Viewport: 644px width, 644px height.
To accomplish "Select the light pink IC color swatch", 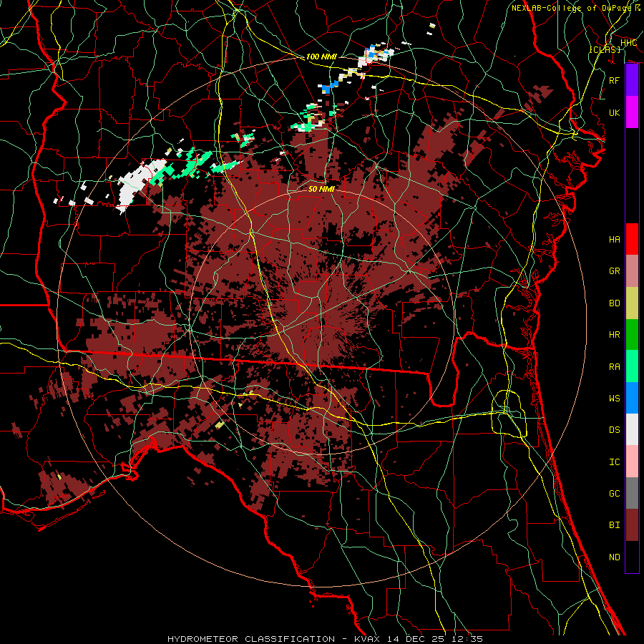I will [632, 462].
